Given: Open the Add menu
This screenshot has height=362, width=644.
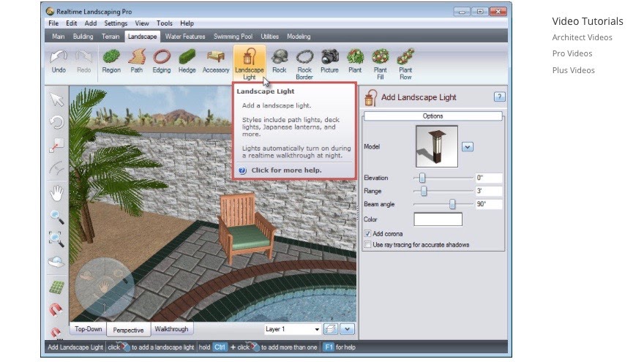Looking at the screenshot, I should (91, 23).
